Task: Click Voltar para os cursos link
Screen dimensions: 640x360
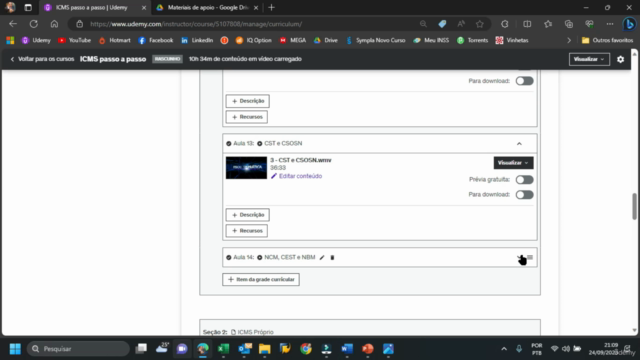Action: click(x=42, y=59)
